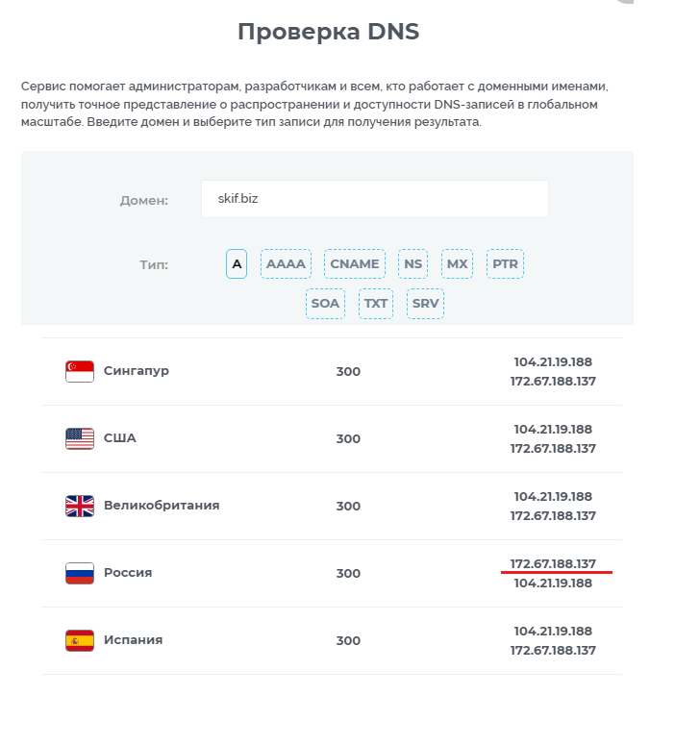Click the Singapore flag icon
This screenshot has height=745, width=700.
pyautogui.click(x=80, y=372)
